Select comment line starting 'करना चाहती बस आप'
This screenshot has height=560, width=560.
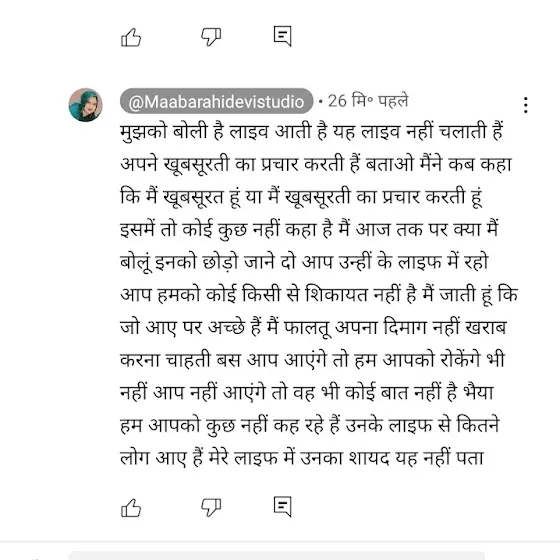click(x=312, y=360)
